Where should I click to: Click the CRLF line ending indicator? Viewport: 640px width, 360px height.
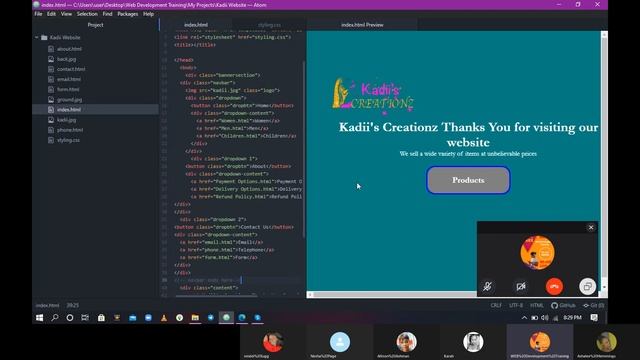coord(496,305)
